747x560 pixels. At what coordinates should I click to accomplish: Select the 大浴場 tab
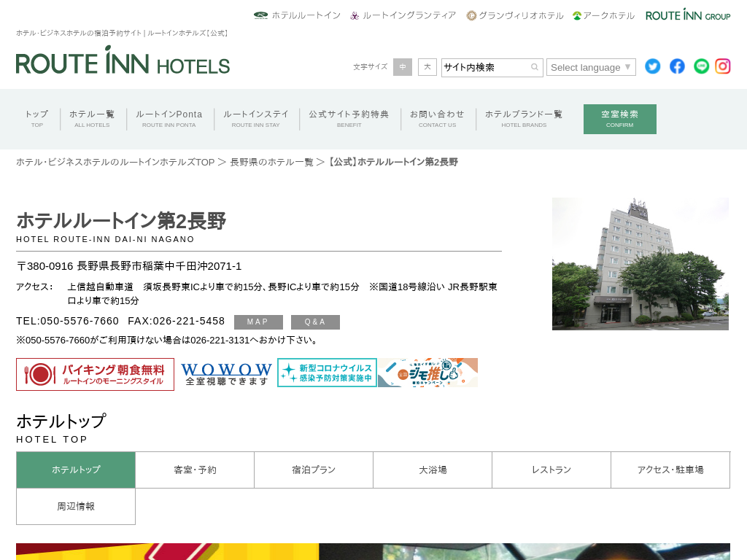(x=433, y=470)
